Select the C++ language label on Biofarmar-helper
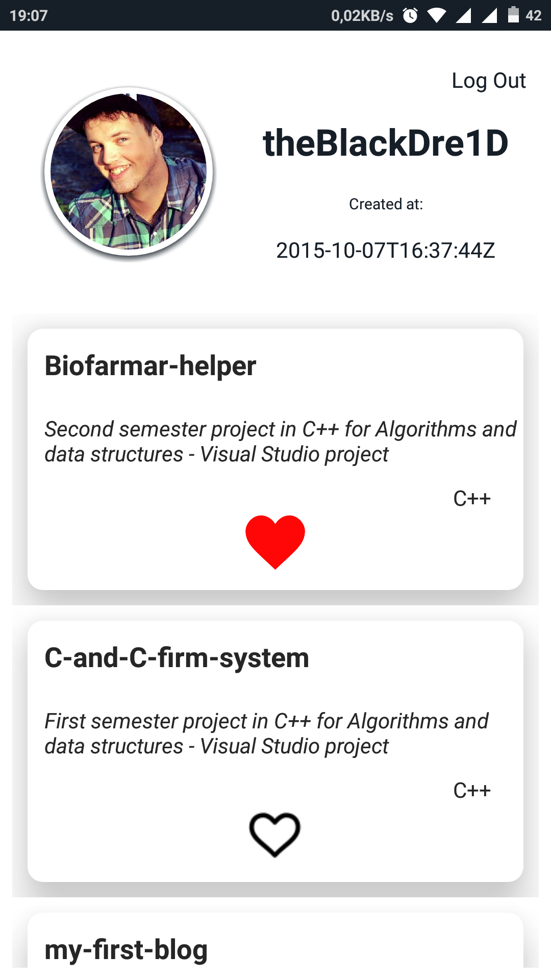 [472, 498]
